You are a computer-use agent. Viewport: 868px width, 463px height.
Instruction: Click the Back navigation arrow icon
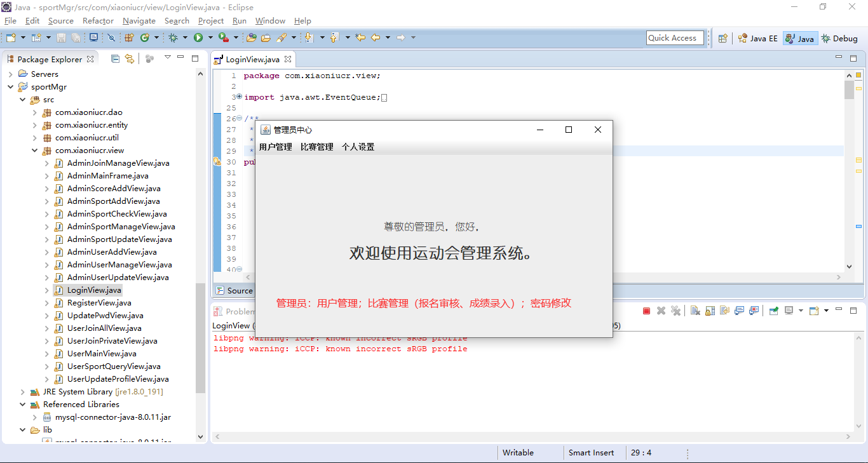(376, 38)
